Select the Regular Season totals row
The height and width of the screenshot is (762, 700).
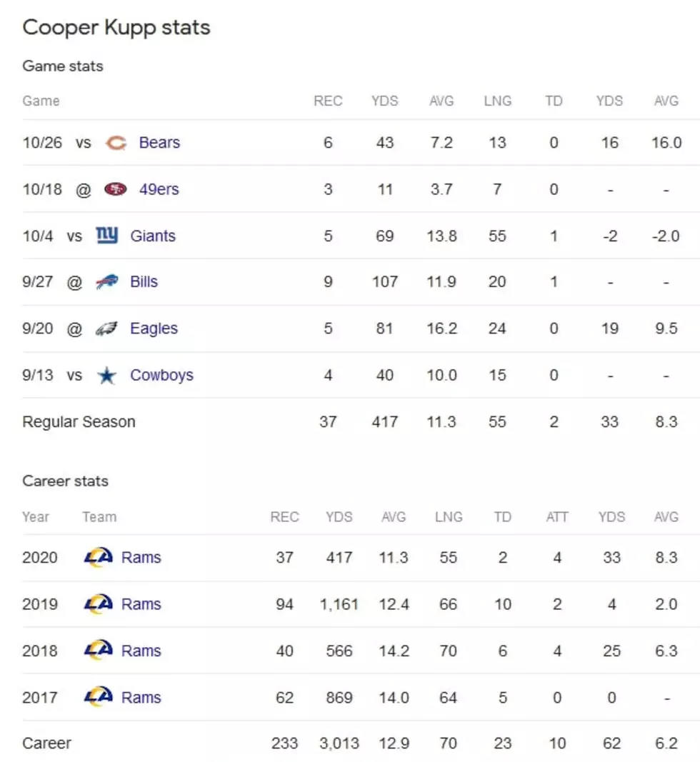361,421
